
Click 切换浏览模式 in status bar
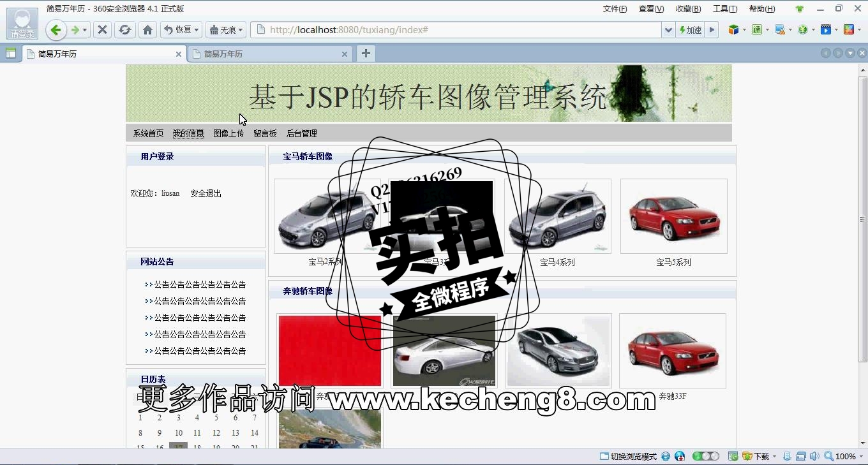(x=629, y=457)
